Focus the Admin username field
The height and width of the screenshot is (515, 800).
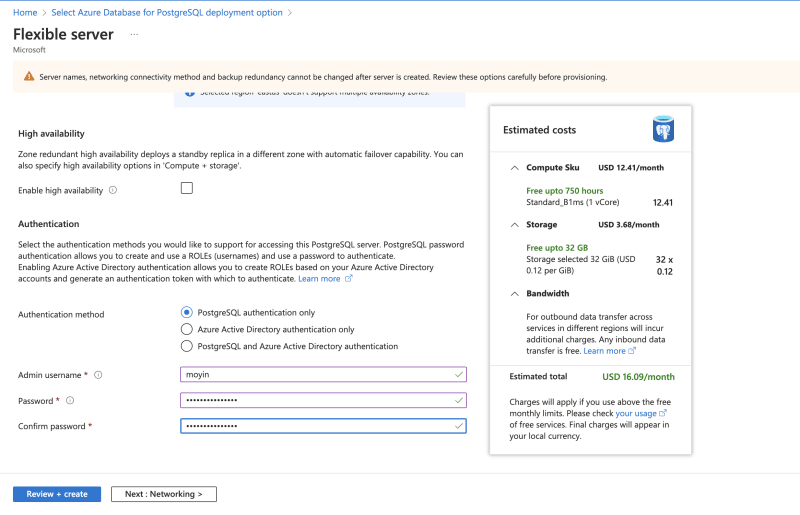coord(323,374)
